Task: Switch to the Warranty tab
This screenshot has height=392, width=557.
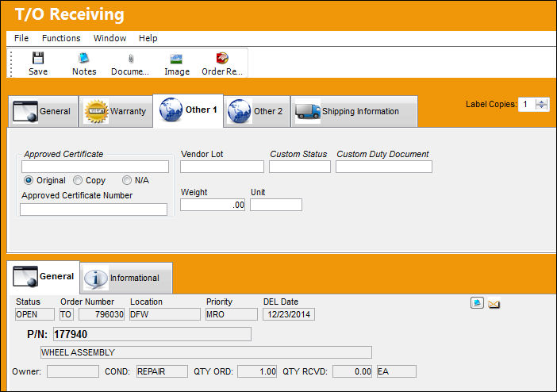Action: point(116,111)
